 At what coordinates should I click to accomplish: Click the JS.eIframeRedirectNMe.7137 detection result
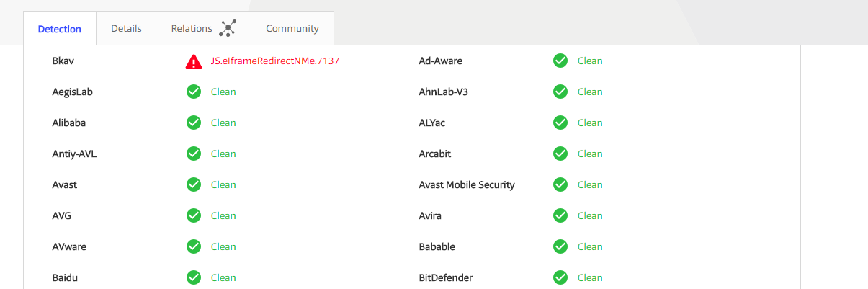274,61
